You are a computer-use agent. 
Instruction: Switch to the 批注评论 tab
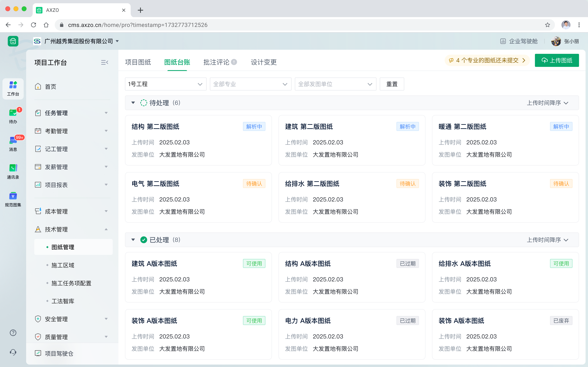216,62
